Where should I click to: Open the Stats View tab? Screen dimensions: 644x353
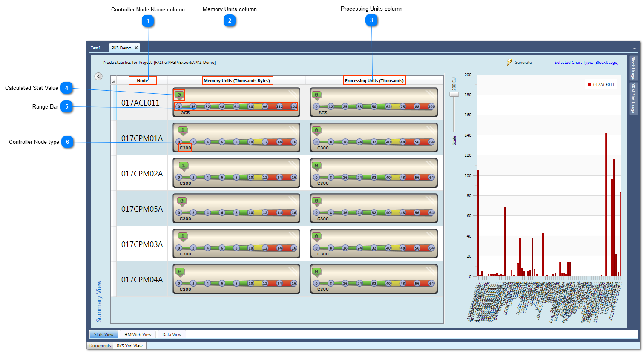[x=104, y=335]
